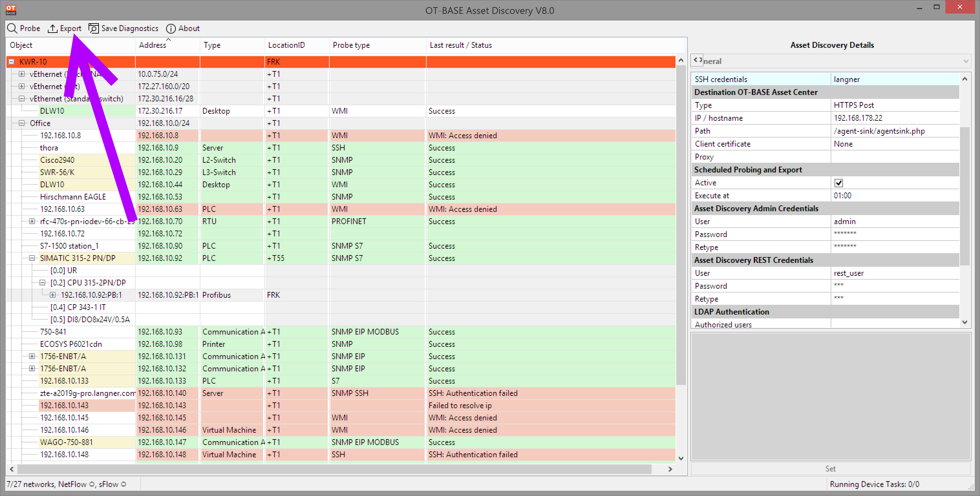Expand the vEthernet 10.0.75.0/24 node
This screenshot has height=496, width=980.
click(x=22, y=74)
